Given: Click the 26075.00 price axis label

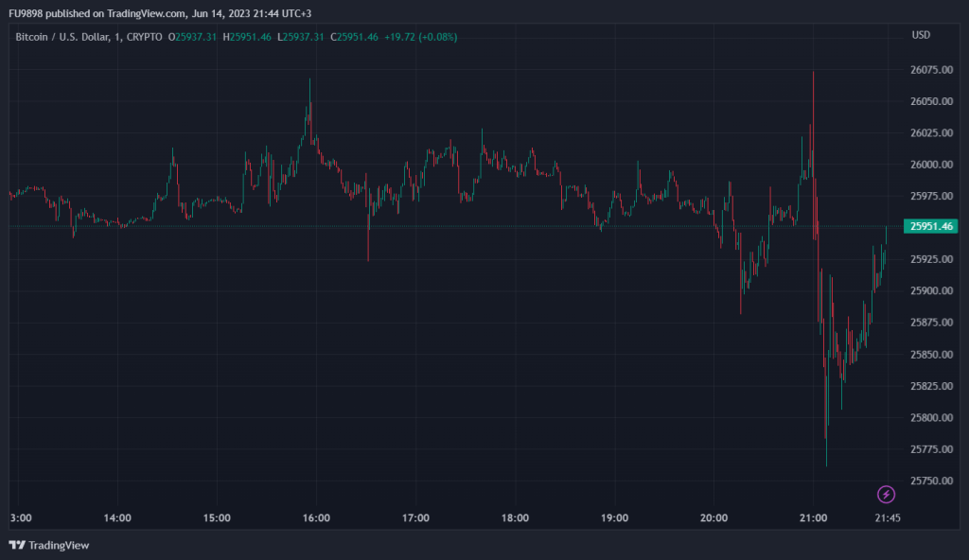Looking at the screenshot, I should (x=931, y=70).
